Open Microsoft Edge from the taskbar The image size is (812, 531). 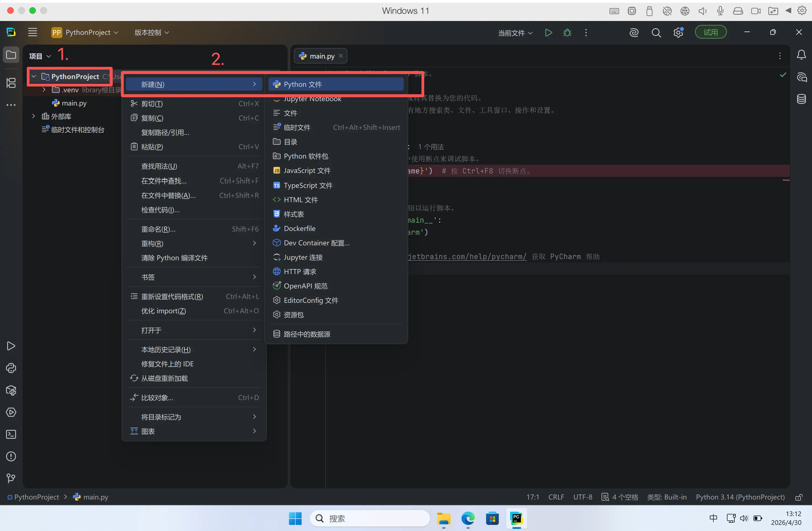point(468,519)
